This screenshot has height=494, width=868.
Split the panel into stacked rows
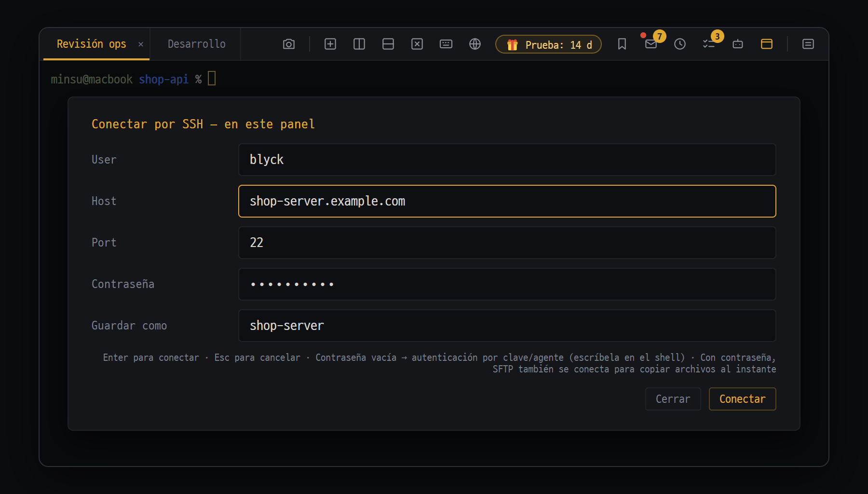(388, 44)
